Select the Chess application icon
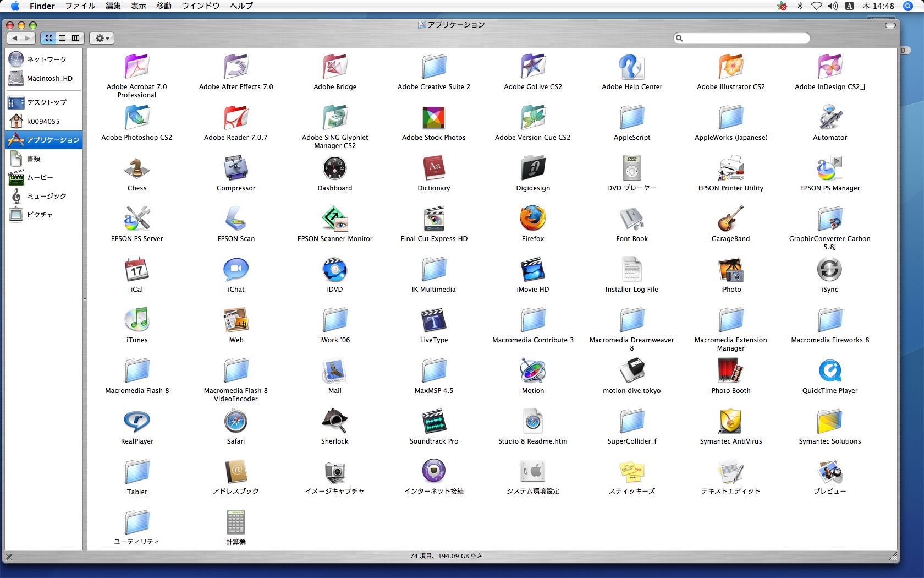The height and width of the screenshot is (578, 924). click(x=137, y=168)
